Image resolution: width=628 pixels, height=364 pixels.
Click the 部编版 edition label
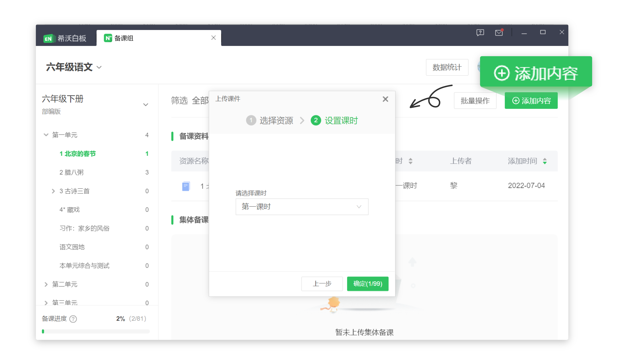click(51, 112)
